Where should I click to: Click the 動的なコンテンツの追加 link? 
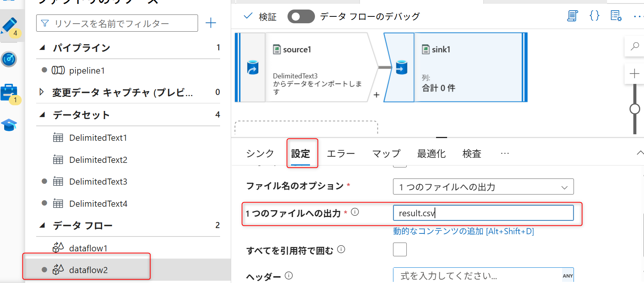[463, 231]
